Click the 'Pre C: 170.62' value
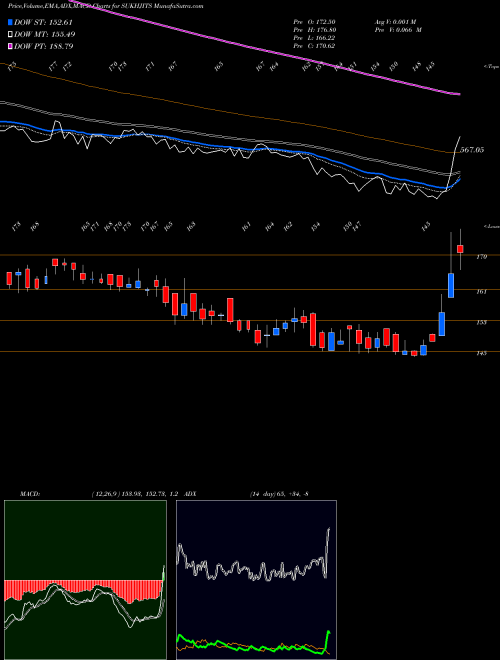 314,45
